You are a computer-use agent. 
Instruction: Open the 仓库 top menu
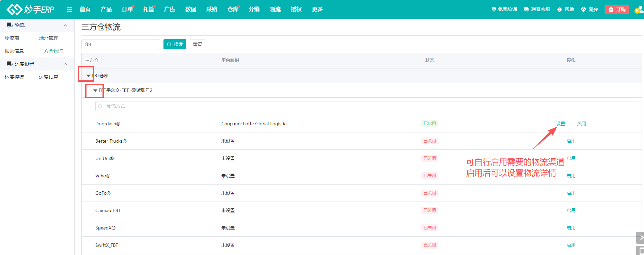click(x=233, y=10)
